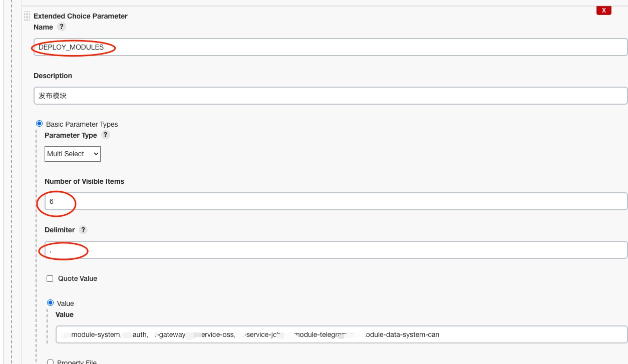
Task: Open the Multi Select parameter type dropdown
Action: pyautogui.click(x=73, y=154)
